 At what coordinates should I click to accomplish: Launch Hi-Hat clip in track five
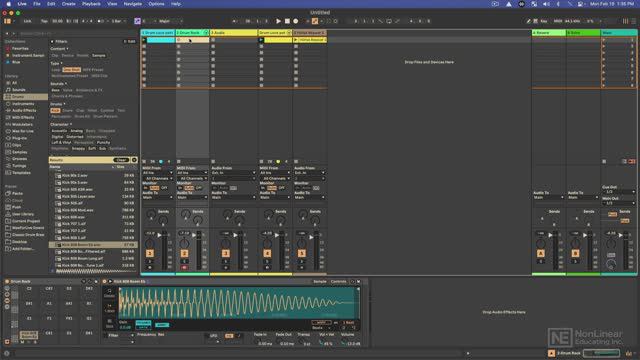(x=296, y=40)
